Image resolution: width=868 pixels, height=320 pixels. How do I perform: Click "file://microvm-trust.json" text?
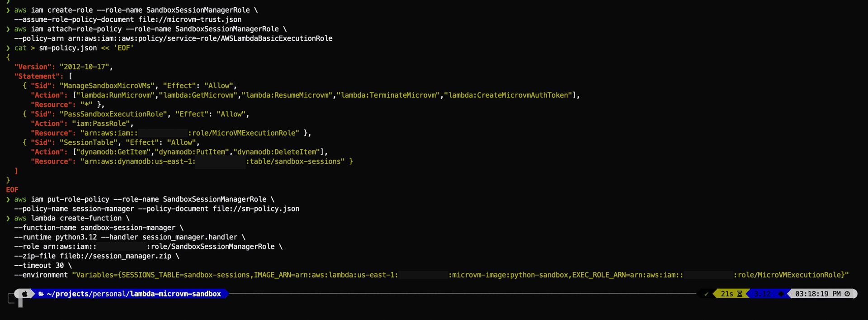190,19
